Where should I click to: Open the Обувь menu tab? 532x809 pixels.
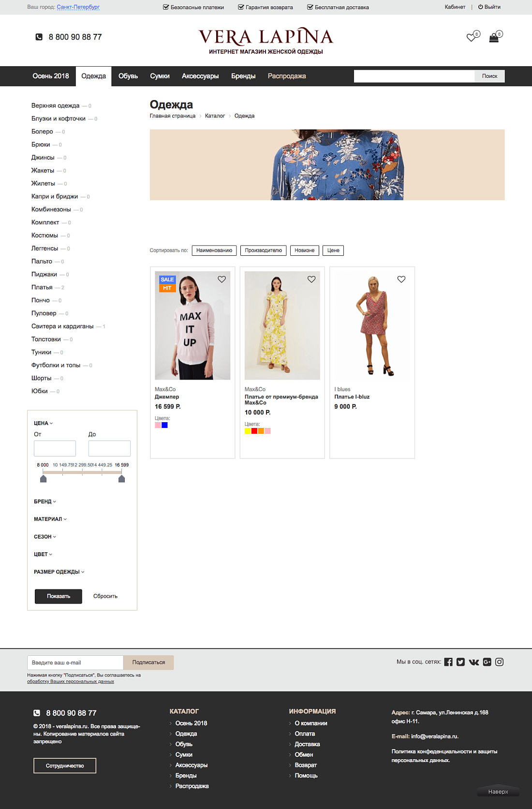click(128, 76)
